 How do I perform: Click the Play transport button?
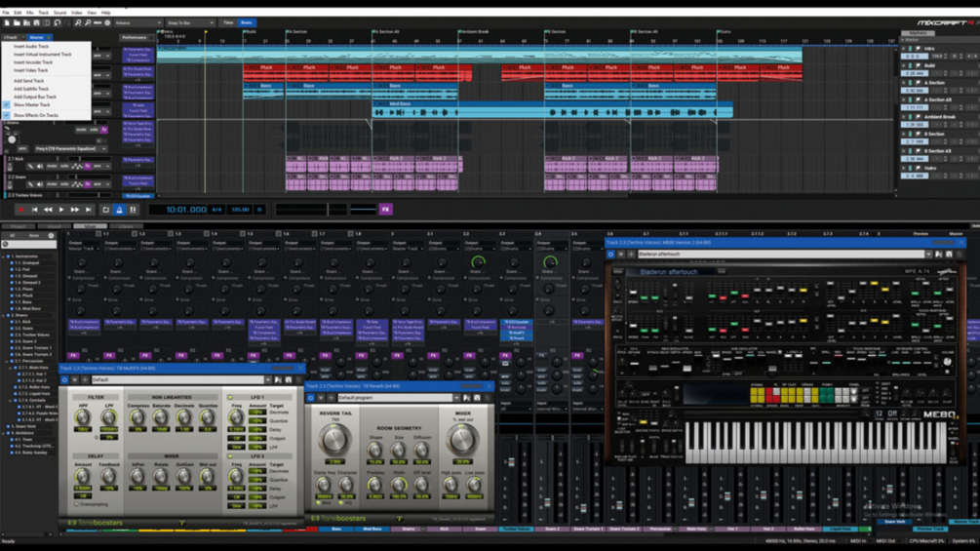pyautogui.click(x=61, y=210)
